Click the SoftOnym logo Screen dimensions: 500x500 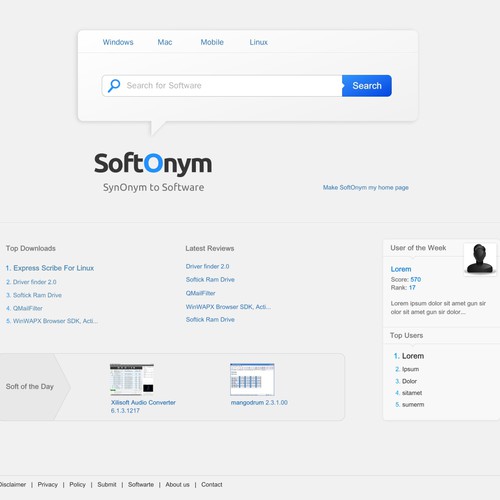coord(153,164)
